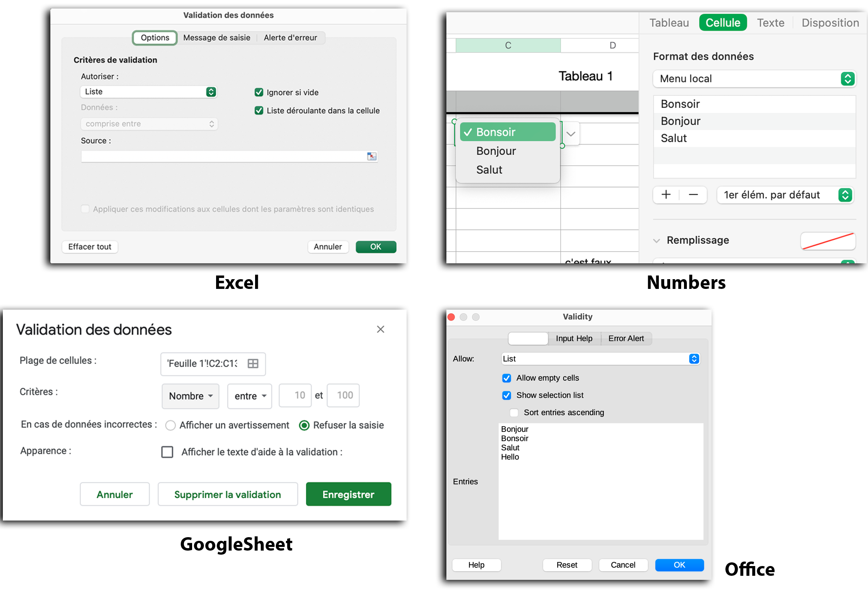Open the entre condition dropdown in GoogleSheet

(x=250, y=396)
